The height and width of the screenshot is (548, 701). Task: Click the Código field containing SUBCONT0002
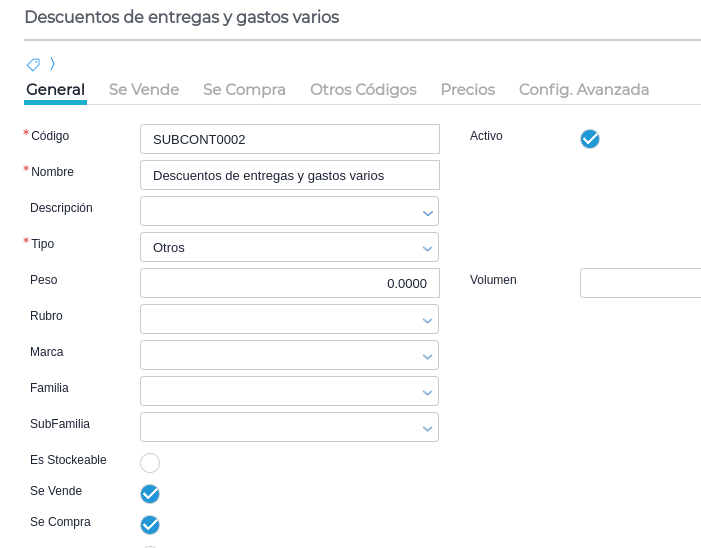click(x=290, y=139)
